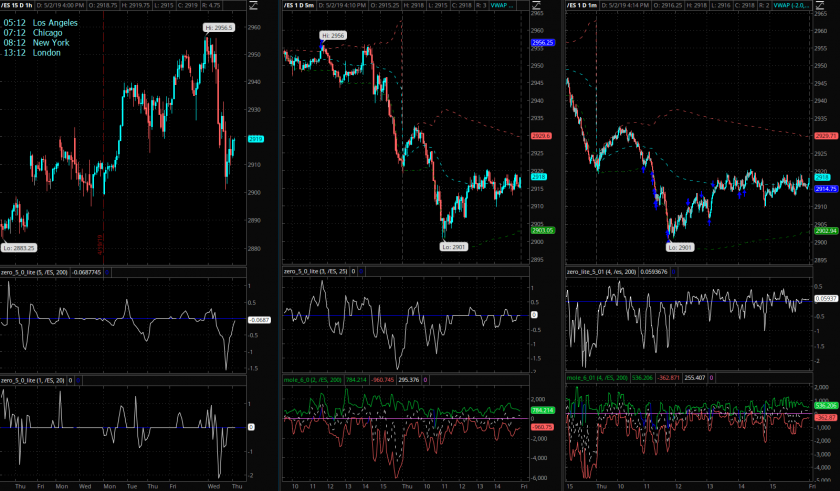Click the blue 2956.25 price-axis label
The image size is (840, 491).
point(542,43)
